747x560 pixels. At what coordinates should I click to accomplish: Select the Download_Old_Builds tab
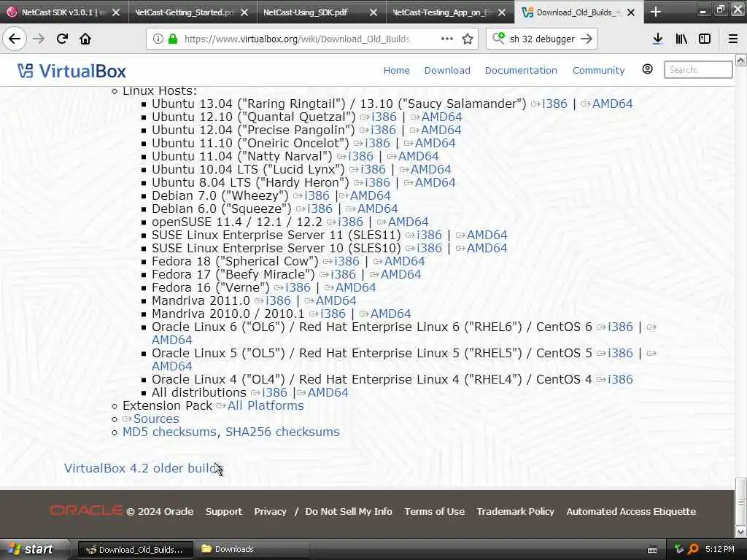pyautogui.click(x=578, y=12)
